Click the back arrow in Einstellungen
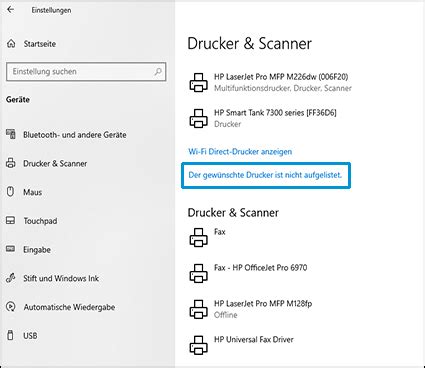The image size is (425, 368). (11, 10)
